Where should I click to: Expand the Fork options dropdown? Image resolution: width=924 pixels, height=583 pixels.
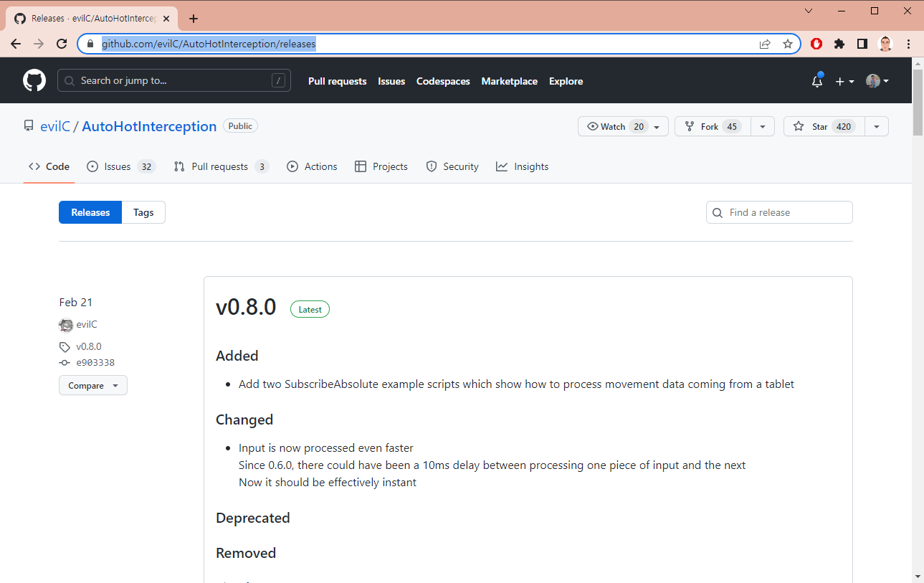763,126
